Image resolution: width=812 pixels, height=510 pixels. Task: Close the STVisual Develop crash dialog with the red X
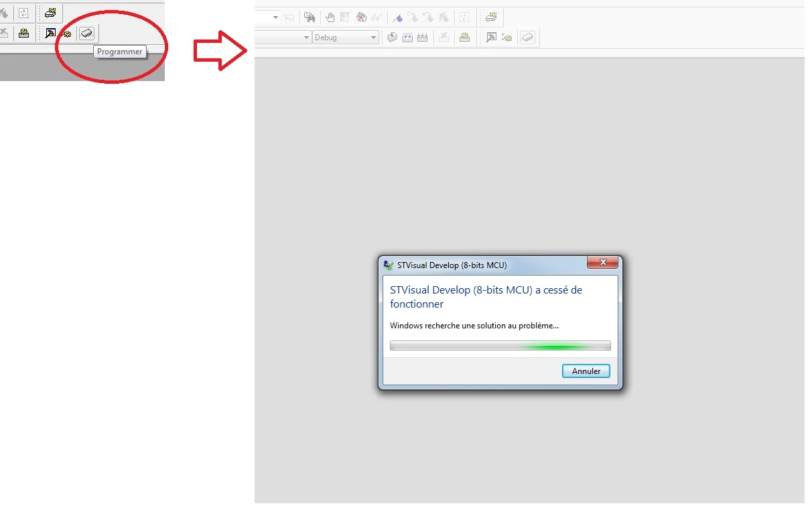pos(602,262)
